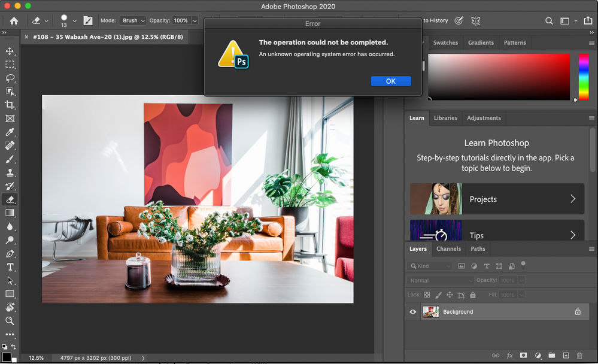Activate the Pen tool

pos(10,254)
